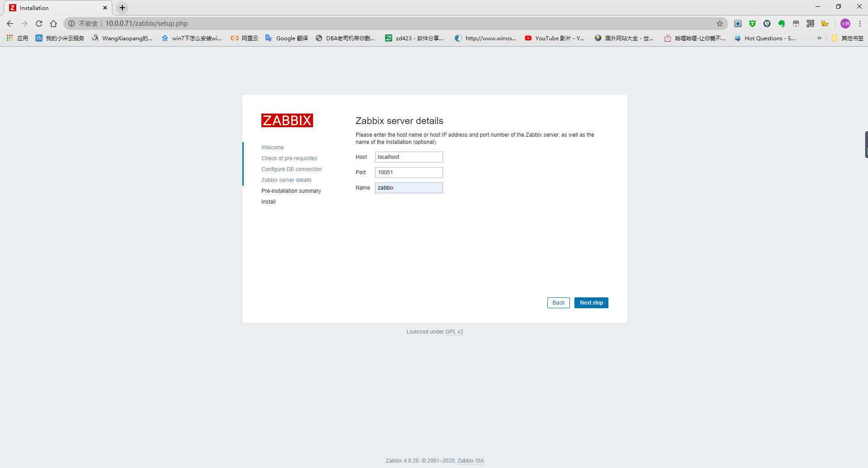Screen dimensions: 868x468
Task: Open the green shield T extension
Action: (x=752, y=24)
